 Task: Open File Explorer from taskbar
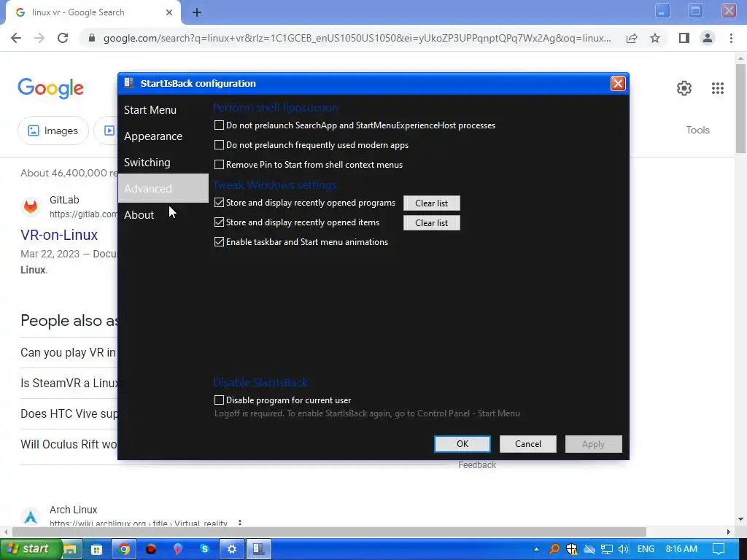pyautogui.click(x=70, y=549)
